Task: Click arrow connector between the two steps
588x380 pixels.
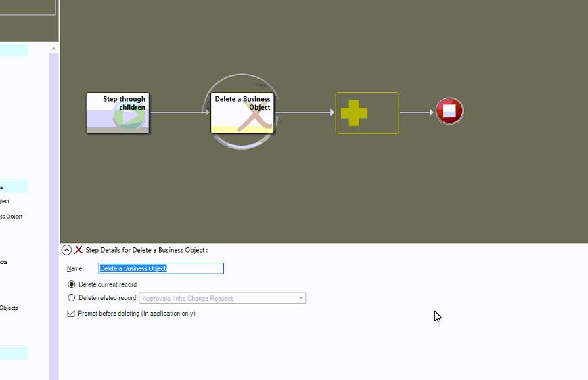Action: [x=179, y=112]
